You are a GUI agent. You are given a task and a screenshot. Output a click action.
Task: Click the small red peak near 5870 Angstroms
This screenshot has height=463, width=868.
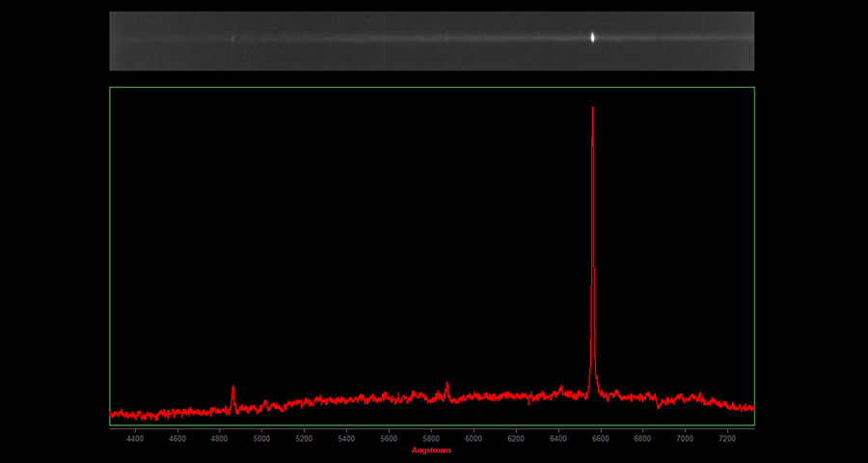pos(447,384)
